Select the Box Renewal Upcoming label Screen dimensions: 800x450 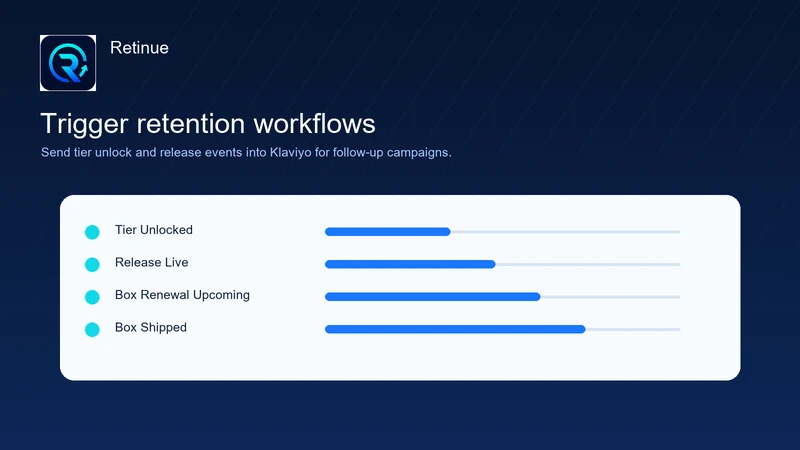click(x=182, y=295)
